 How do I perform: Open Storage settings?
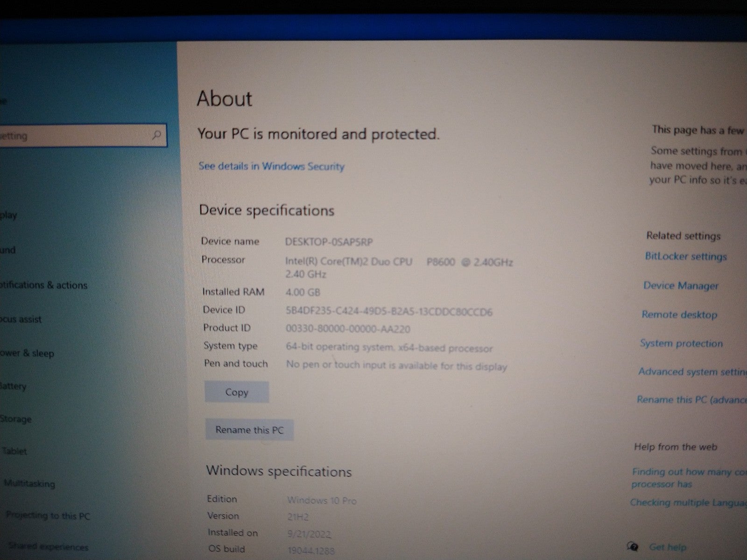[16, 419]
